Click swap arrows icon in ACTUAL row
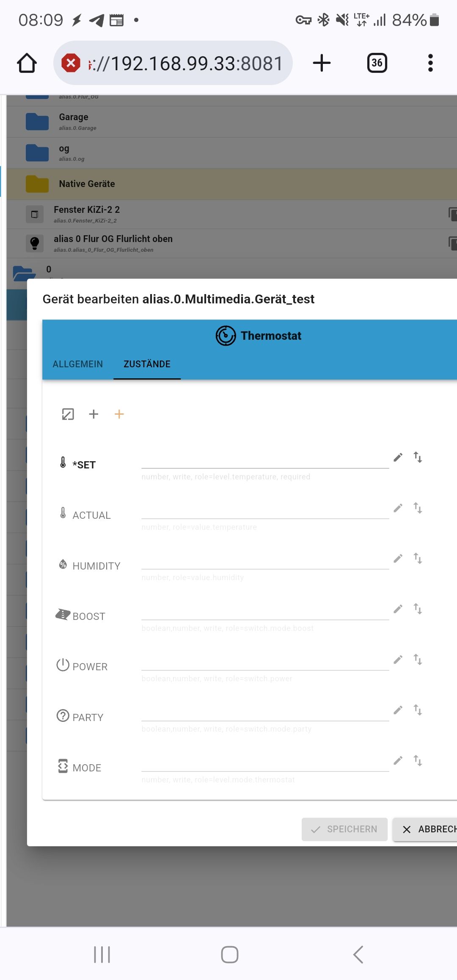457x980 pixels. (x=418, y=508)
